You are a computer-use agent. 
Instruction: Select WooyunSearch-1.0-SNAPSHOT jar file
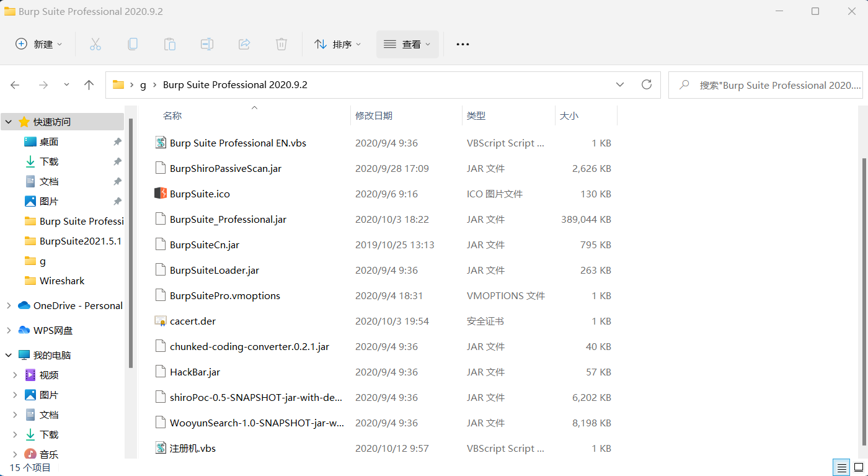tap(257, 423)
